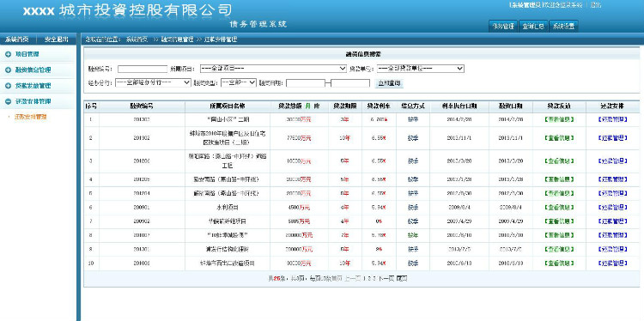Click the 0% interest rate cell
The height and width of the screenshot is (321, 644).
tap(379, 221)
